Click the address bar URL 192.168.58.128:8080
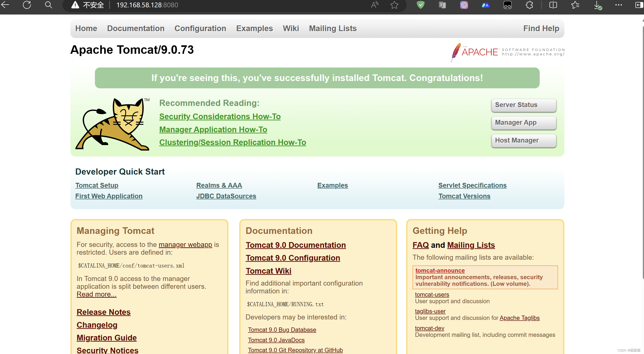The width and height of the screenshot is (644, 354). (x=147, y=5)
